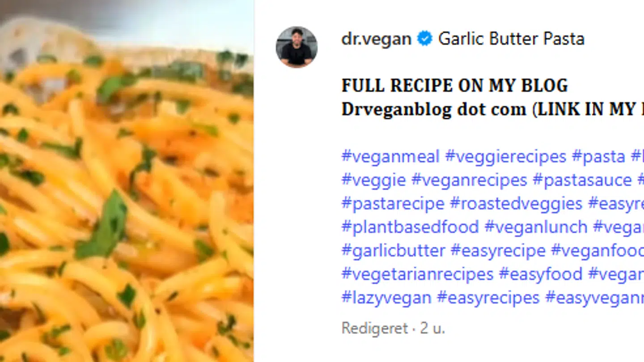Open the dr.vegan profile picture
Viewport: 644px width, 362px height.
[297, 47]
